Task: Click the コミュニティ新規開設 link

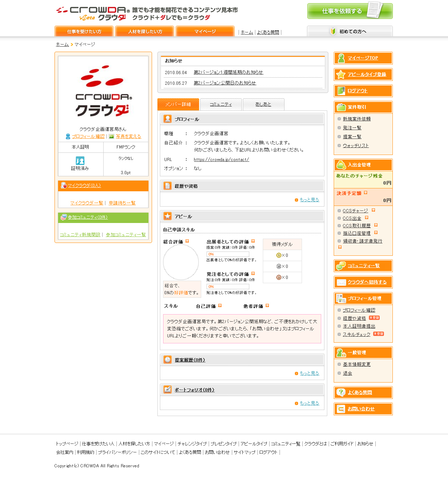Action: pos(80,235)
